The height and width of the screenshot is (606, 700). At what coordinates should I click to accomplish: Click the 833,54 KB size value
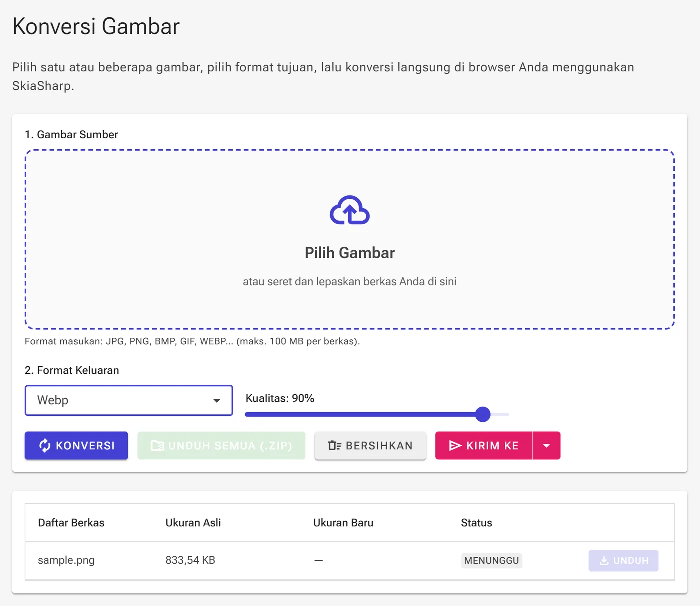click(190, 560)
